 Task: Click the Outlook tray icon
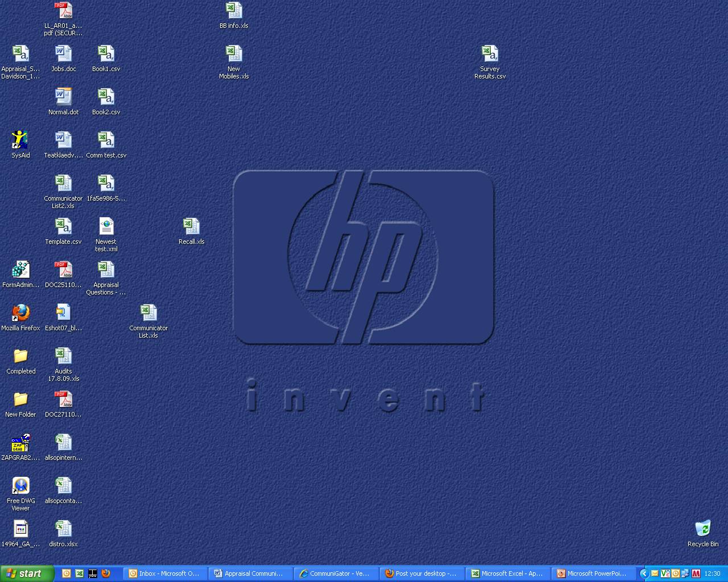[x=676, y=573]
